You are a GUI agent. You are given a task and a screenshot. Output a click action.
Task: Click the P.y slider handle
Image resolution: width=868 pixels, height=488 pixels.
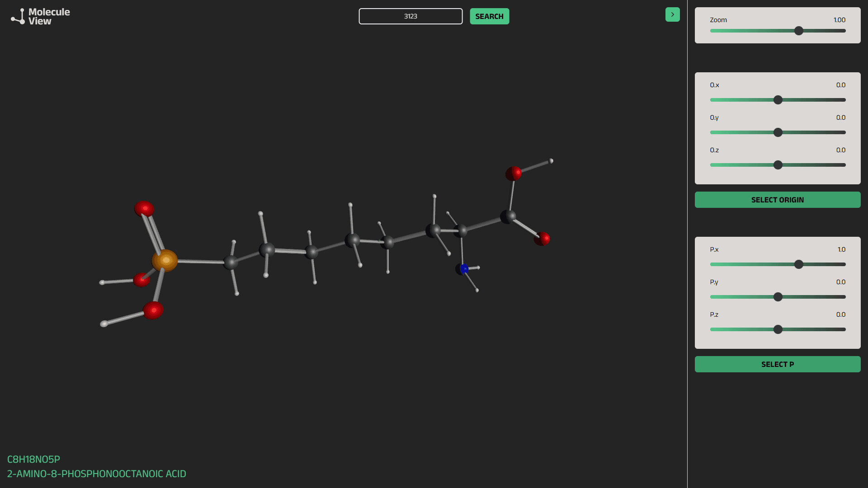point(778,297)
